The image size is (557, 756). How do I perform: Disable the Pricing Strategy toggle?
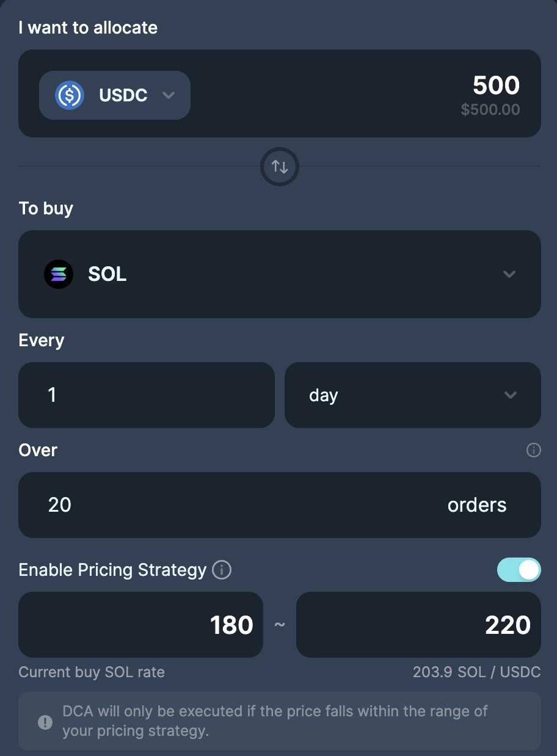(x=519, y=570)
